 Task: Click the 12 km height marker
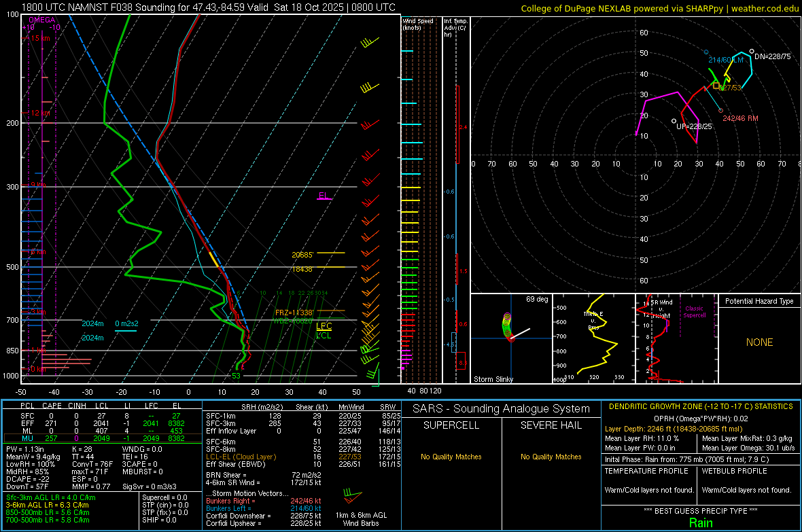(40, 113)
